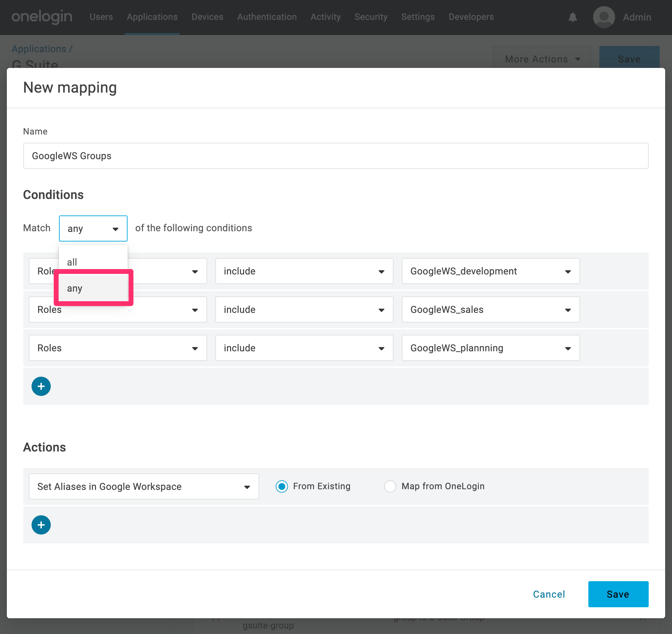Open the Authentication menu
The width and height of the screenshot is (672, 634).
click(267, 17)
